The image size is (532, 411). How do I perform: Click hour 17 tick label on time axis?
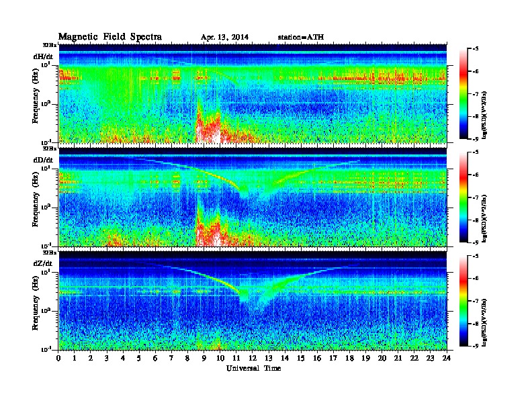coord(333,359)
